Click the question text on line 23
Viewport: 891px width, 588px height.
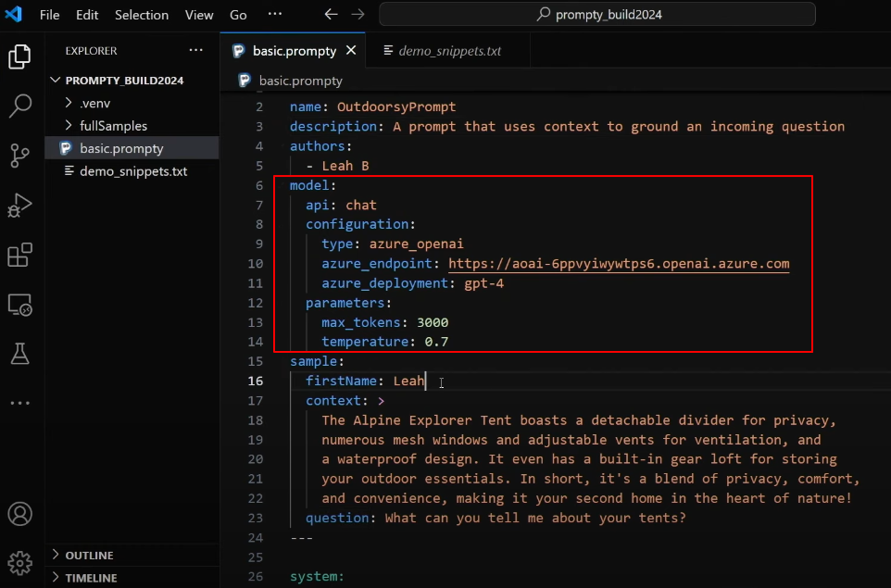[535, 519]
